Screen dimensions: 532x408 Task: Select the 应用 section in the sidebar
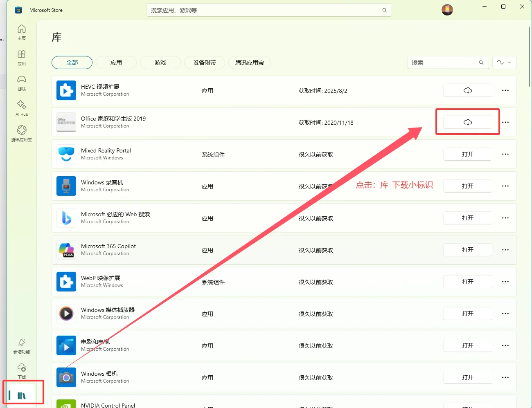pos(21,56)
